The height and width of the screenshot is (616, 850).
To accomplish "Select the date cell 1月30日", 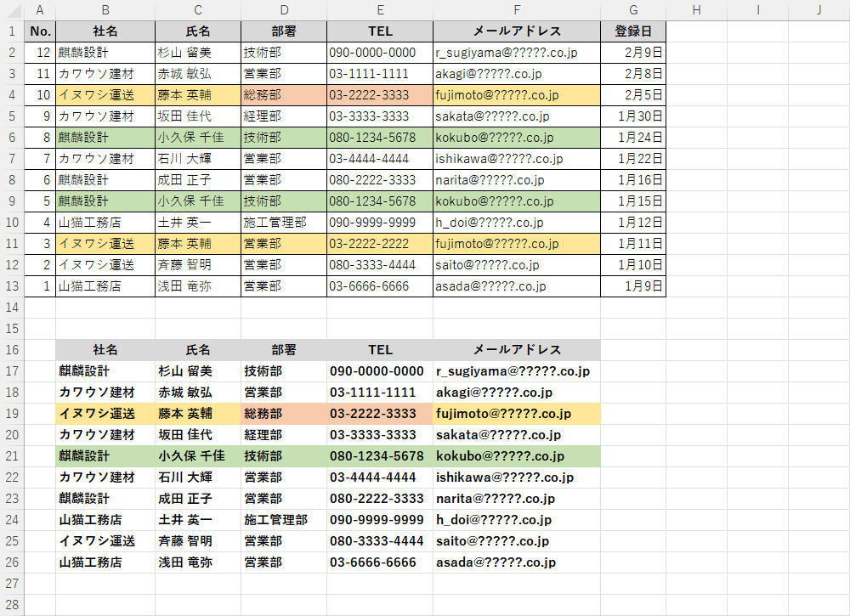I will click(x=633, y=116).
